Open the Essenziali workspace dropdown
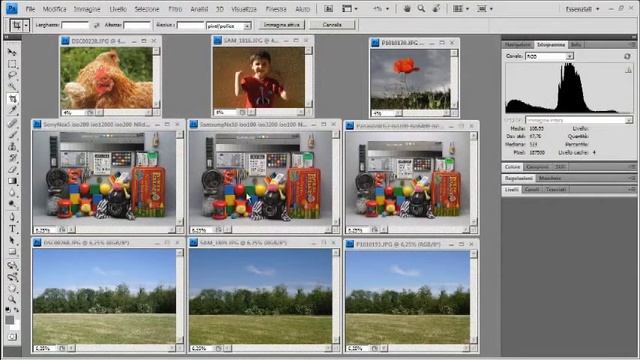The width and height of the screenshot is (640, 360). pos(582,9)
